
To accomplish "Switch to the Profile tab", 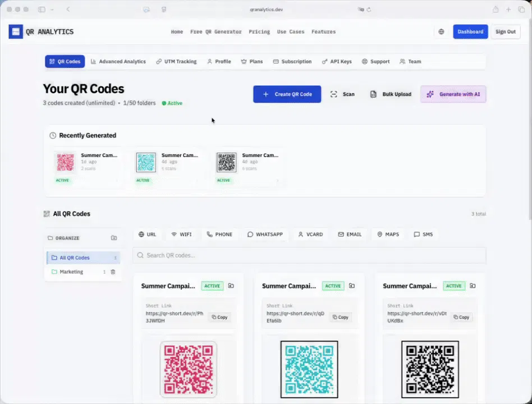I will click(x=219, y=61).
